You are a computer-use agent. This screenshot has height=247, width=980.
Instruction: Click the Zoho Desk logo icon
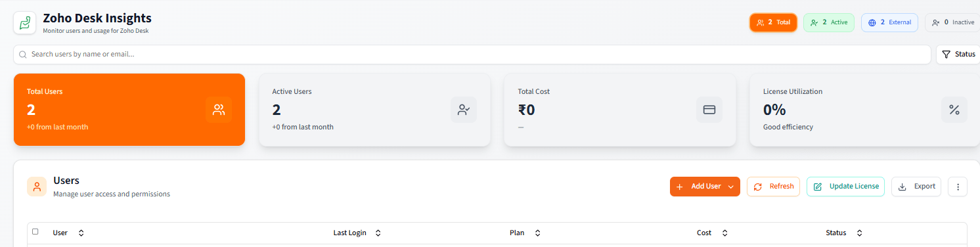25,23
